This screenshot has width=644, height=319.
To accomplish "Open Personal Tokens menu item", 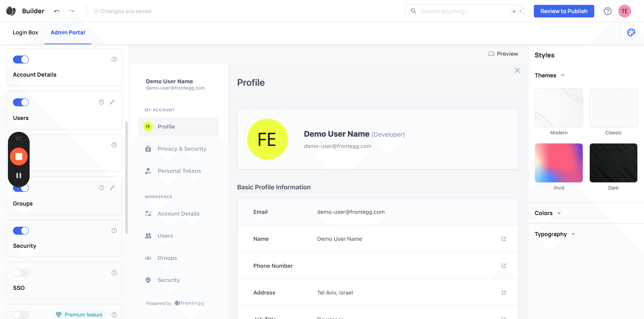I will point(178,171).
